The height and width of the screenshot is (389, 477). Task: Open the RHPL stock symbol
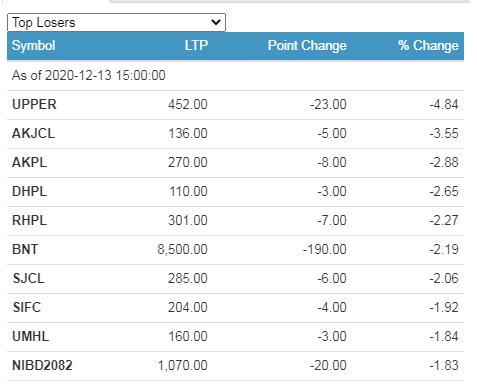[x=29, y=221]
